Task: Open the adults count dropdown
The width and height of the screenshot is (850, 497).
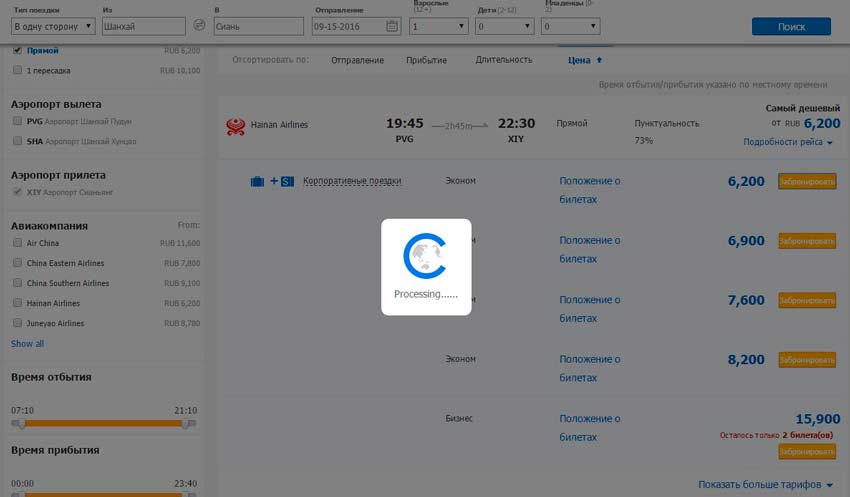Action: pos(439,26)
